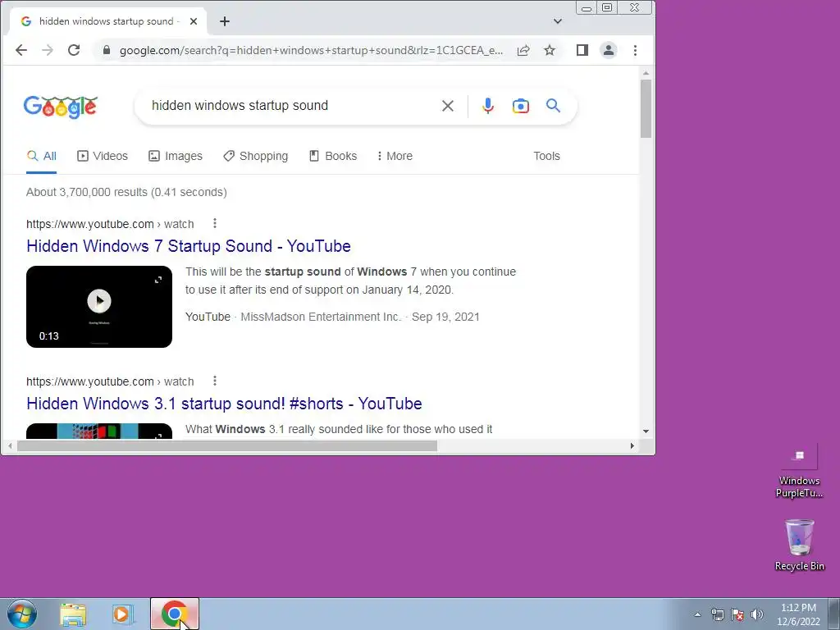Select the Windows PurpleTu... desktop icon
Image resolution: width=840 pixels, height=630 pixels.
pyautogui.click(x=799, y=472)
